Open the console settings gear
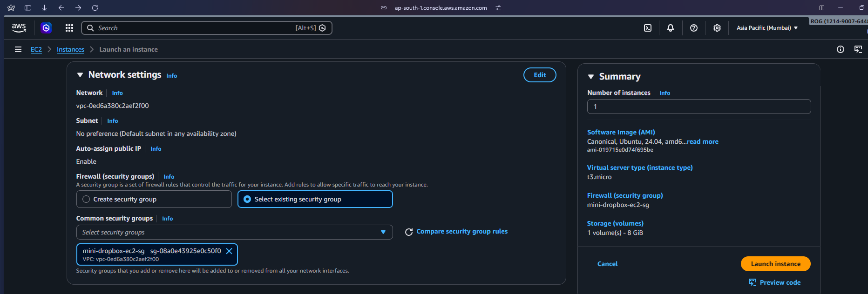The width and height of the screenshot is (868, 294). pyautogui.click(x=717, y=28)
